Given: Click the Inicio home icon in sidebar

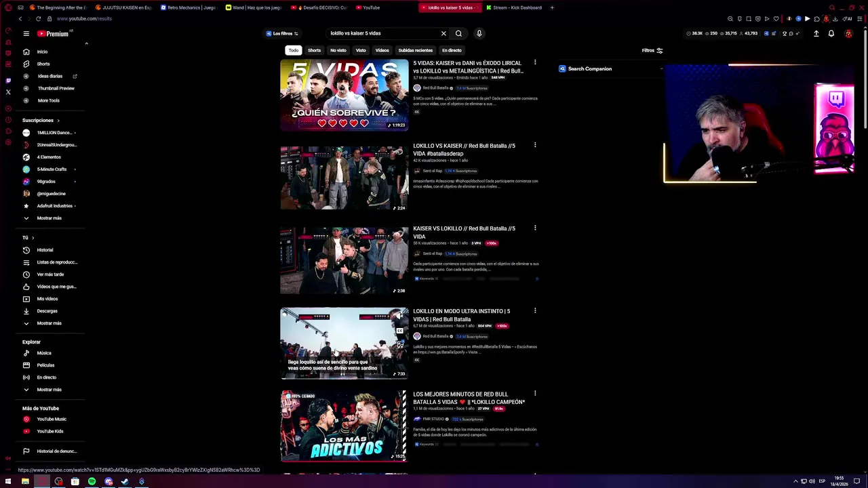Looking at the screenshot, I should [x=26, y=52].
